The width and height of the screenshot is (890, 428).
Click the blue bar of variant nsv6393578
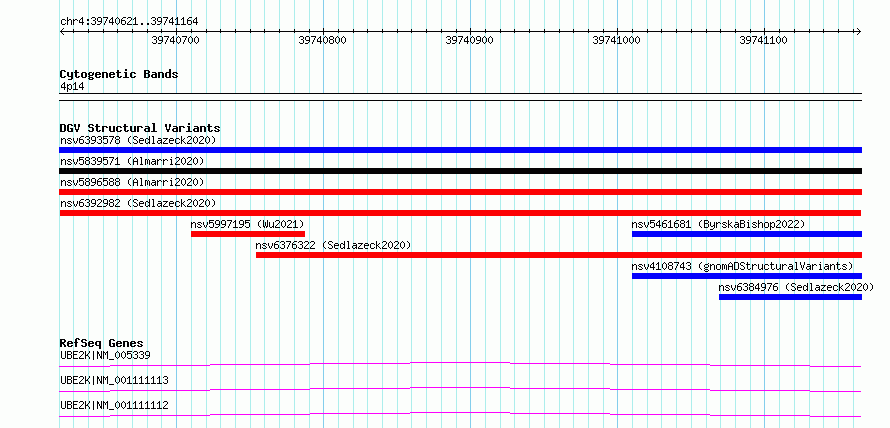tap(460, 150)
